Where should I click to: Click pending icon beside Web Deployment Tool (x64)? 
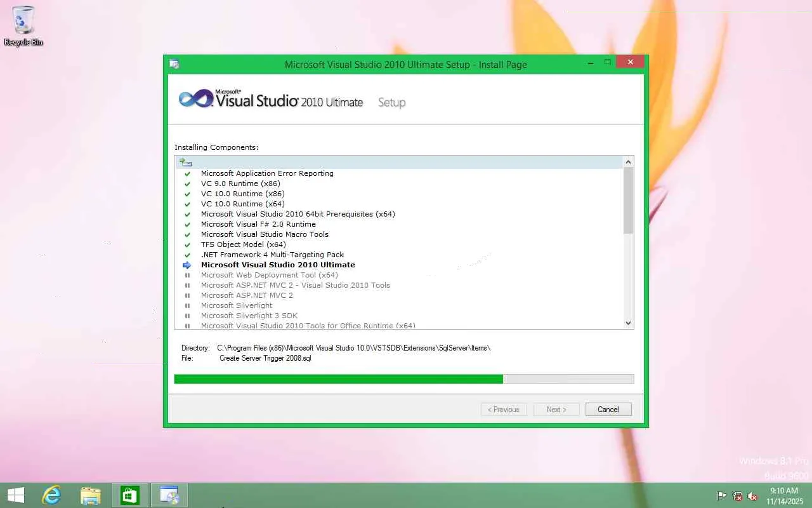[x=187, y=275]
